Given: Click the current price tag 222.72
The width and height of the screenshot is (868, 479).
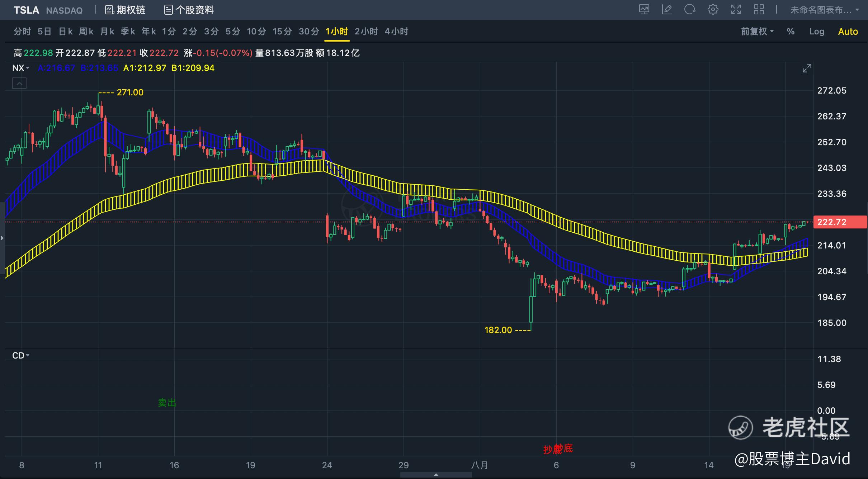Looking at the screenshot, I should (840, 222).
